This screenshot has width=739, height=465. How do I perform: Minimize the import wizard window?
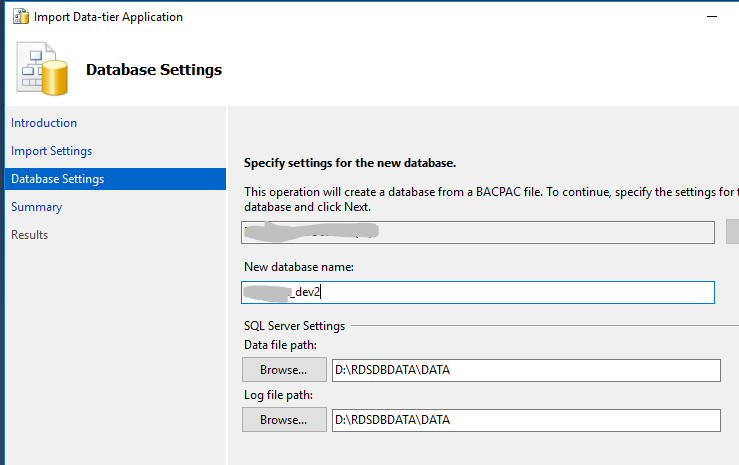coord(712,17)
